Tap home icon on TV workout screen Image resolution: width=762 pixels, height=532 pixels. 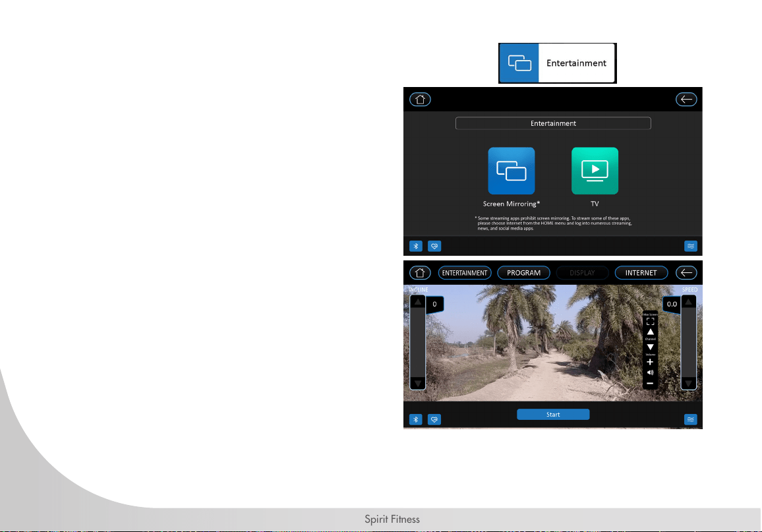(x=420, y=272)
